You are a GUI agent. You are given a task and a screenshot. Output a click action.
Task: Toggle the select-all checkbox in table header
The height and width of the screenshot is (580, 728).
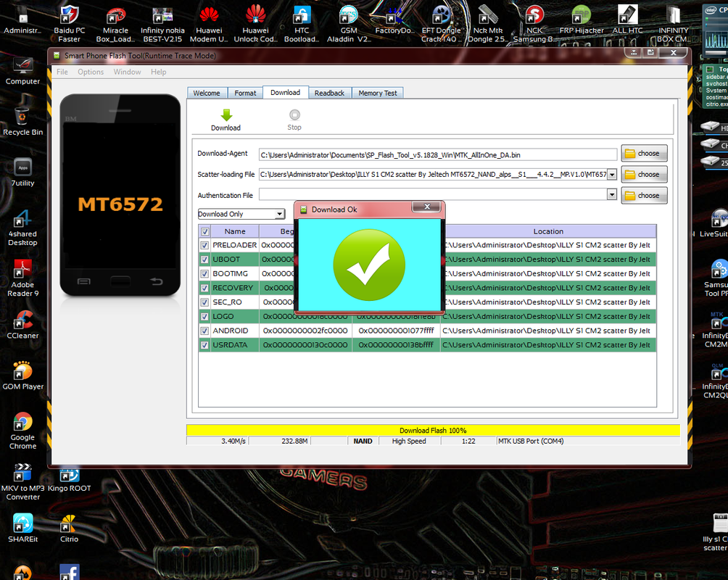[204, 231]
